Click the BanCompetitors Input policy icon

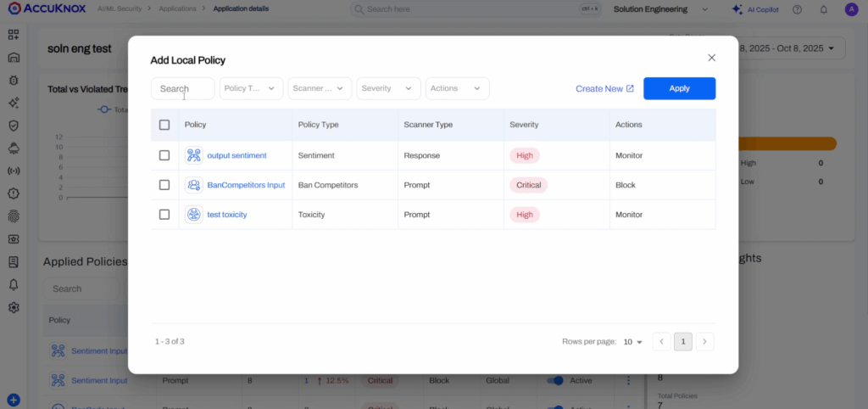(194, 185)
